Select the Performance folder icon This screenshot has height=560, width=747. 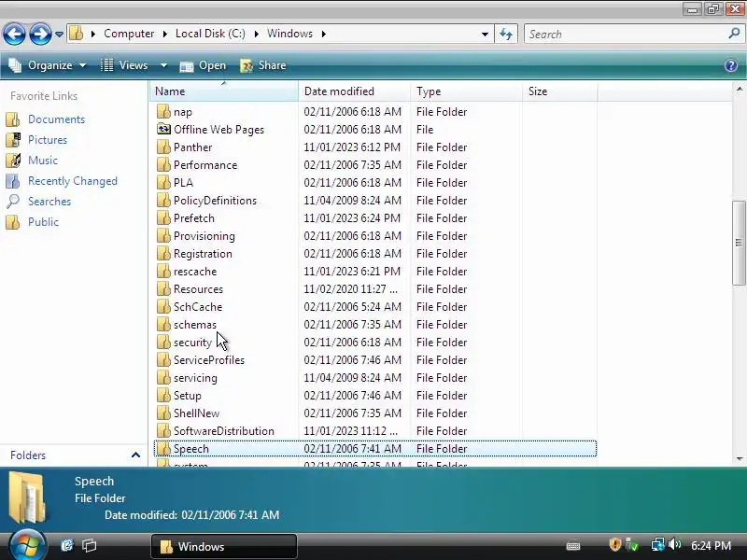click(163, 165)
